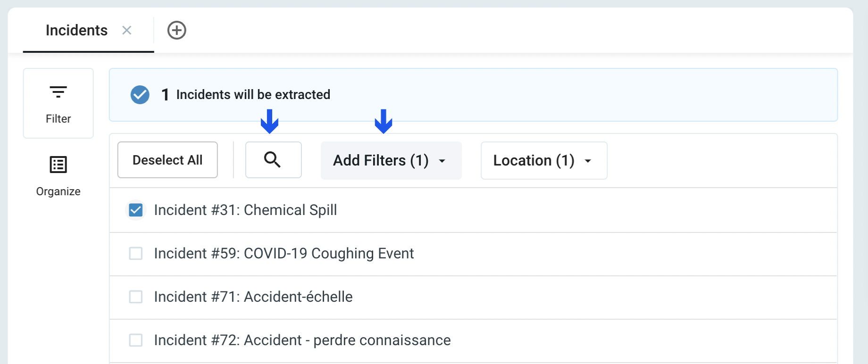868x364 pixels.
Task: Select the Incident #71 Accident-échelle checkbox
Action: click(136, 297)
